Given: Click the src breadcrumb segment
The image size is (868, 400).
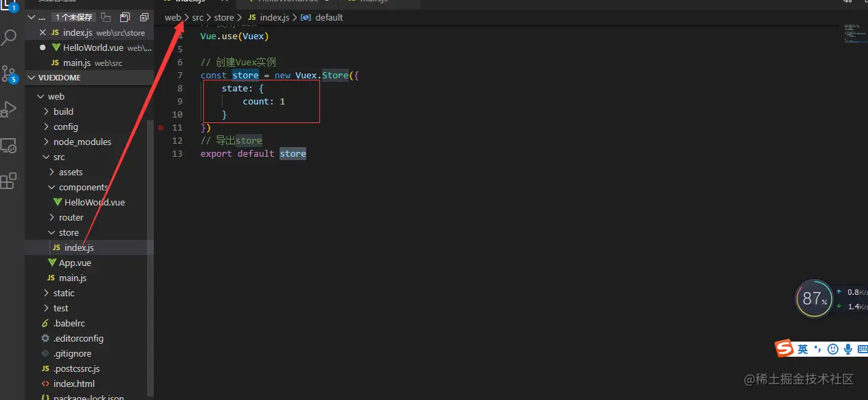Looking at the screenshot, I should (198, 17).
